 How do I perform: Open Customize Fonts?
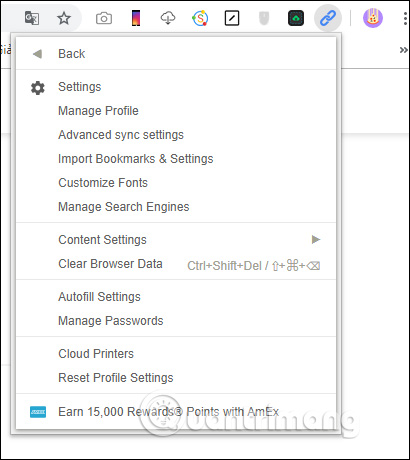pos(176,183)
